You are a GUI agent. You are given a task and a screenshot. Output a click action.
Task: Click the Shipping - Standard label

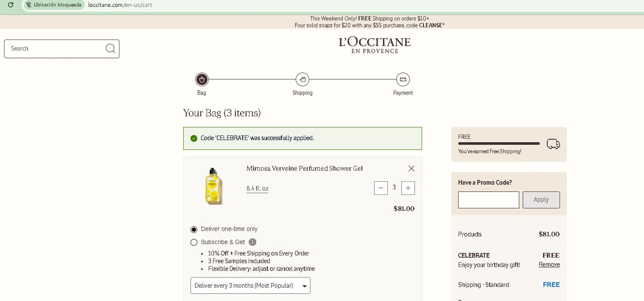483,285
